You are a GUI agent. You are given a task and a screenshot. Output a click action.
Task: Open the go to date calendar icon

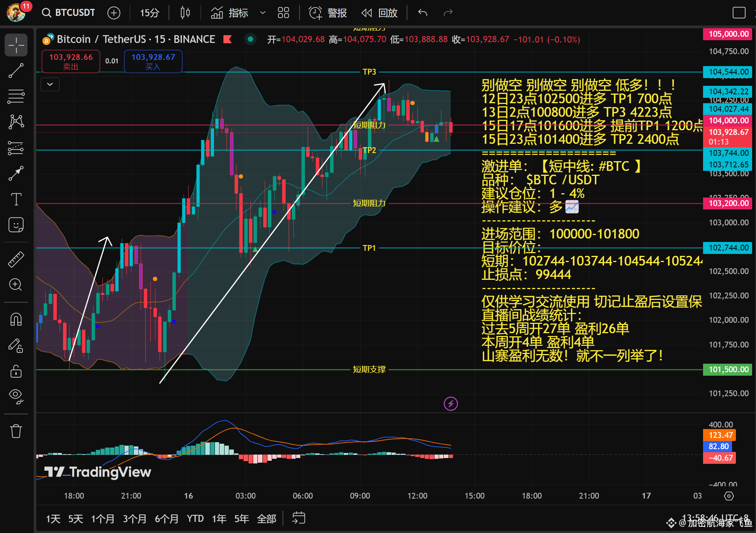(299, 518)
